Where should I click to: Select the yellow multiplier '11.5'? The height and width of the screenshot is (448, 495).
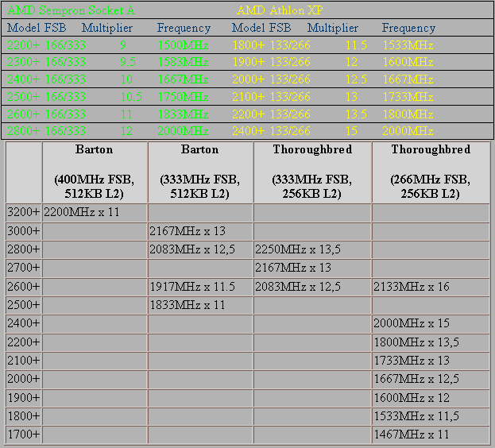356,45
